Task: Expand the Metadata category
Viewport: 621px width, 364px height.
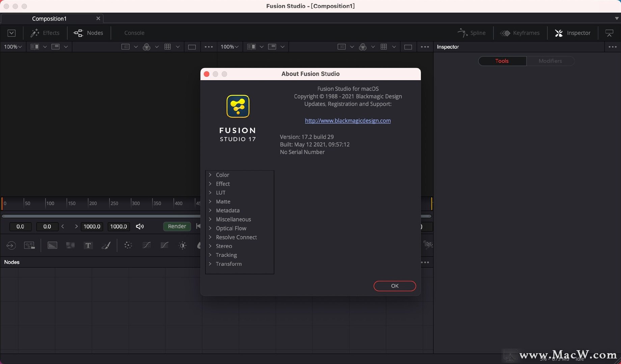Action: 210,210
